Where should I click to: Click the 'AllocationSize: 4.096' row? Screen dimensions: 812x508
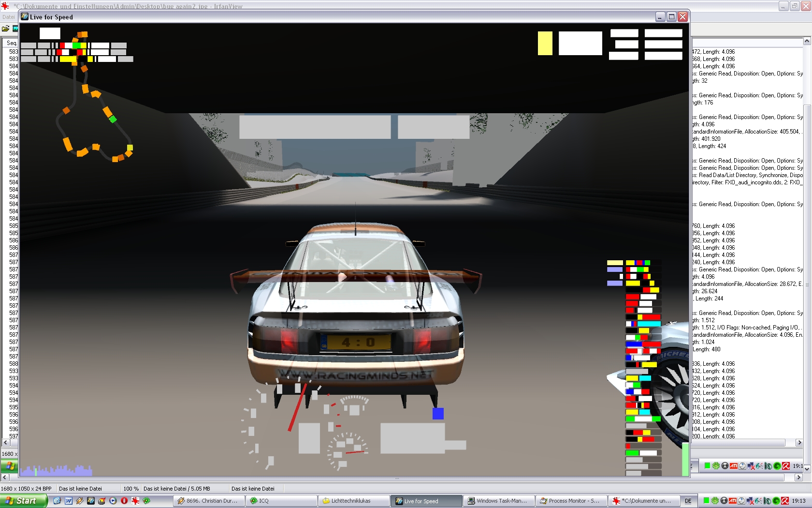(x=747, y=335)
